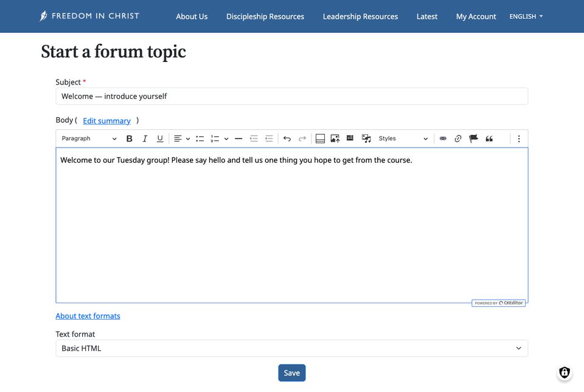Click into the Subject input field

pos(291,96)
